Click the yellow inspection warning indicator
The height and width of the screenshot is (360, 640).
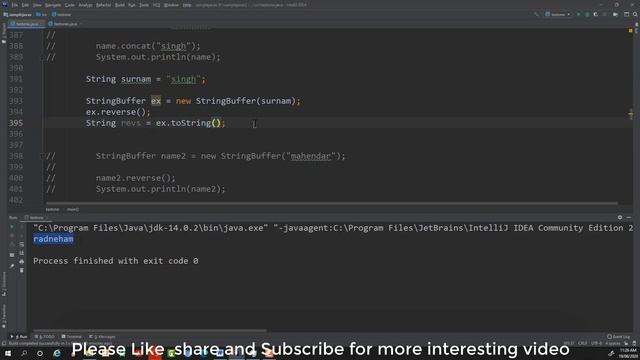pyautogui.click(x=630, y=31)
